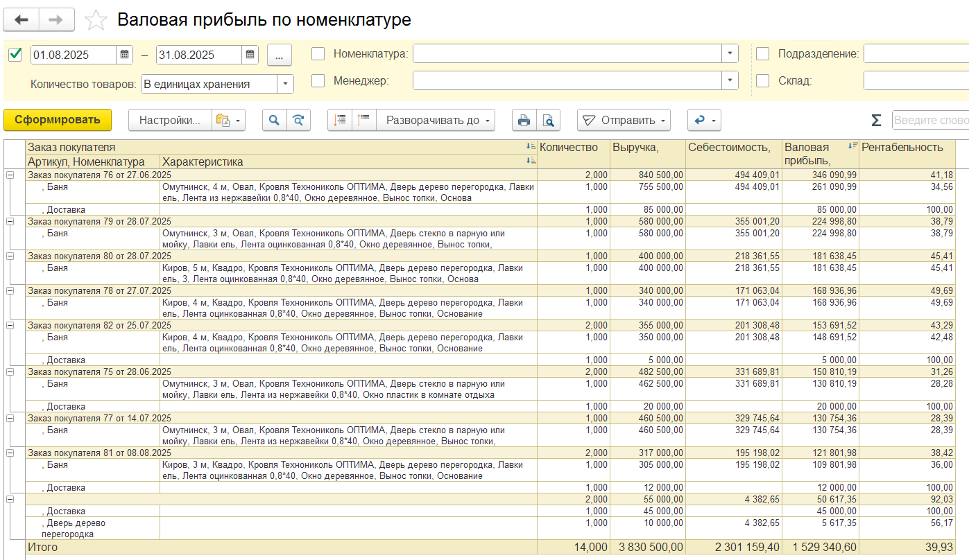The width and height of the screenshot is (969, 560).
Task: Add report to favorites with star icon
Action: [x=96, y=20]
